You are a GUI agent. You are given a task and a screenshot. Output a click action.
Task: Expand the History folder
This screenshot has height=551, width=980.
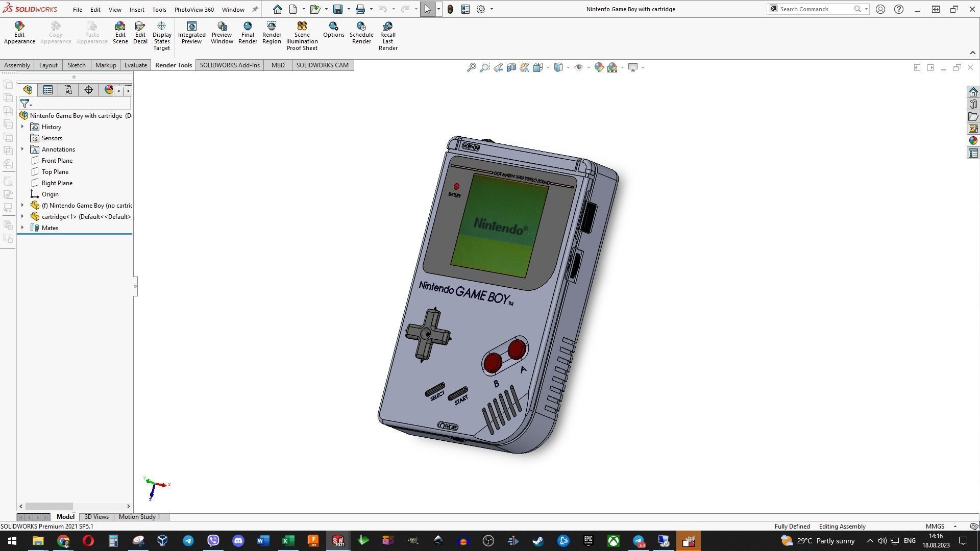[x=22, y=127]
